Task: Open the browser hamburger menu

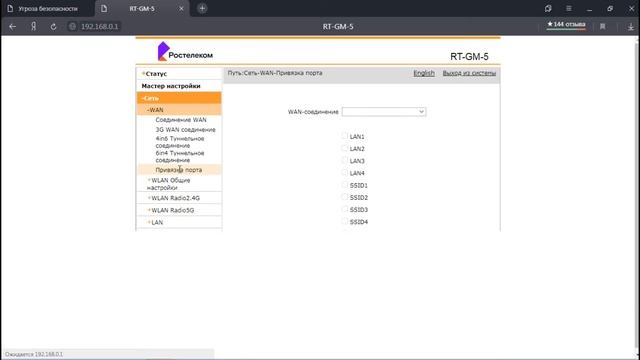Action: [x=569, y=8]
